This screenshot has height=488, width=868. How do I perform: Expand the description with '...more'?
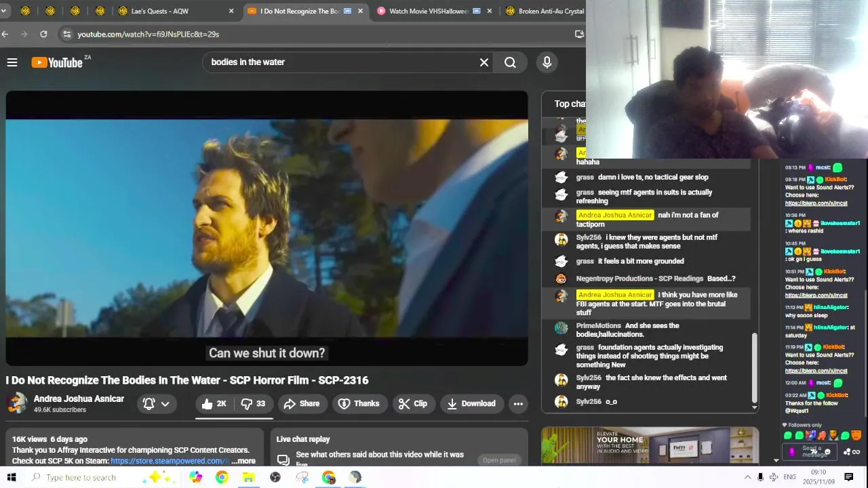pyautogui.click(x=243, y=461)
